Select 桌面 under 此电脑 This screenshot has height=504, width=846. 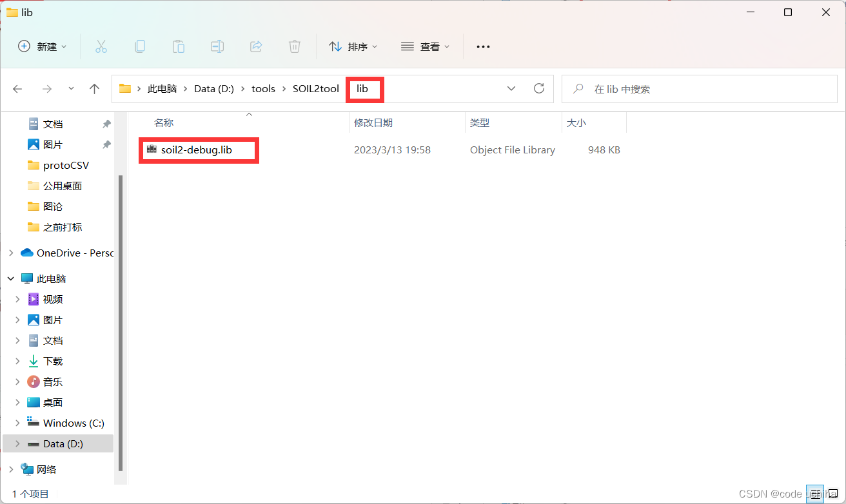pyautogui.click(x=53, y=402)
